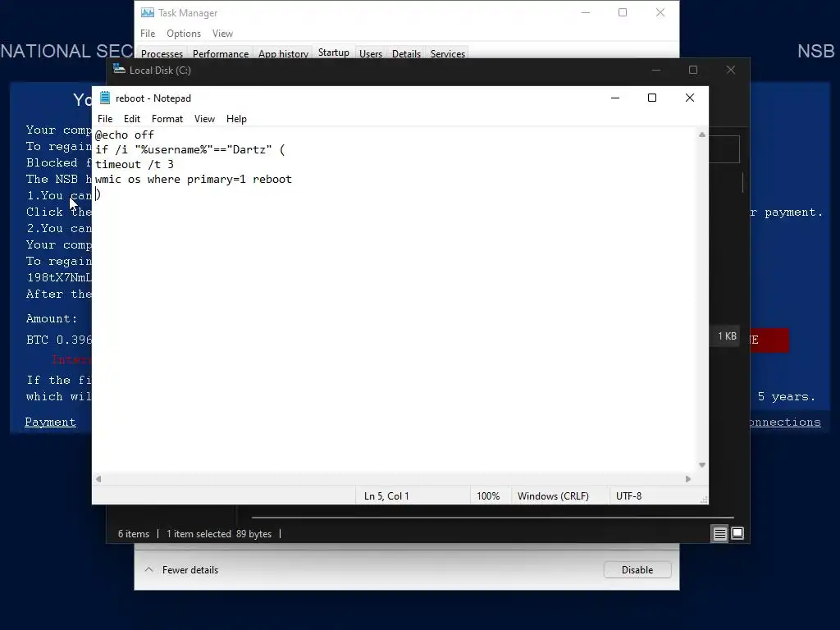
Task: Click UTF-8 encoding in status bar
Action: click(628, 496)
